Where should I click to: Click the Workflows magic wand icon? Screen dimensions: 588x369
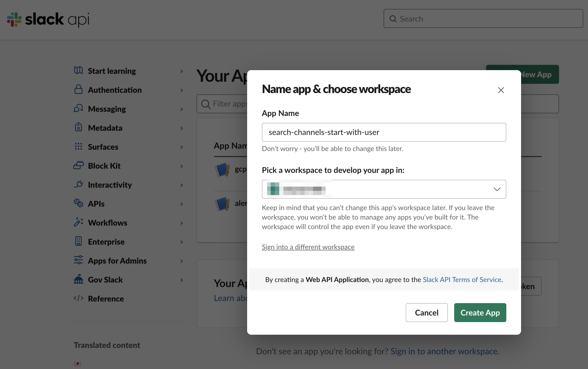click(79, 222)
